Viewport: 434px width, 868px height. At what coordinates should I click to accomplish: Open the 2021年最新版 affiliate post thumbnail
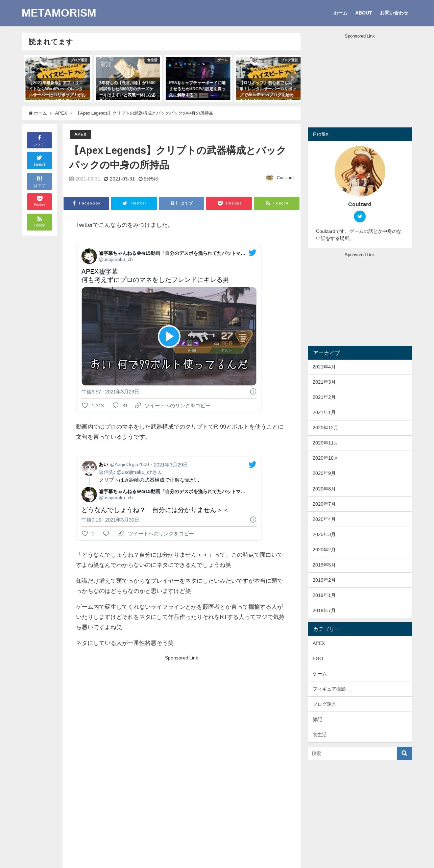click(57, 78)
